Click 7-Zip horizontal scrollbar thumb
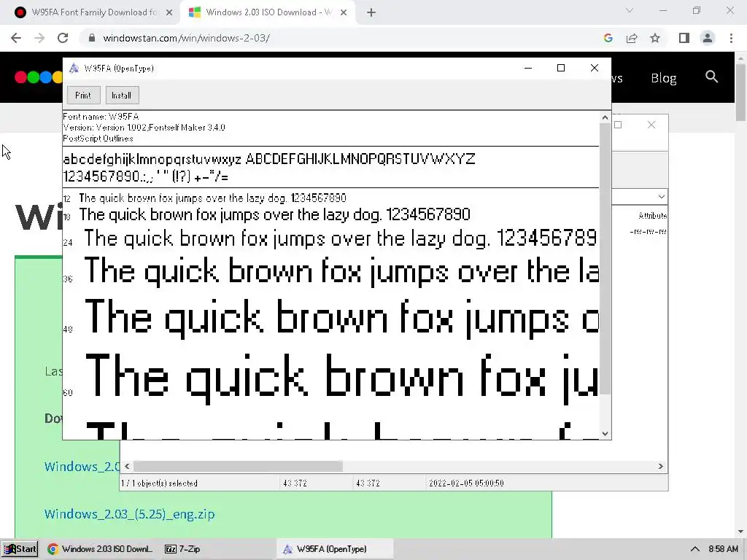 pos(238,466)
